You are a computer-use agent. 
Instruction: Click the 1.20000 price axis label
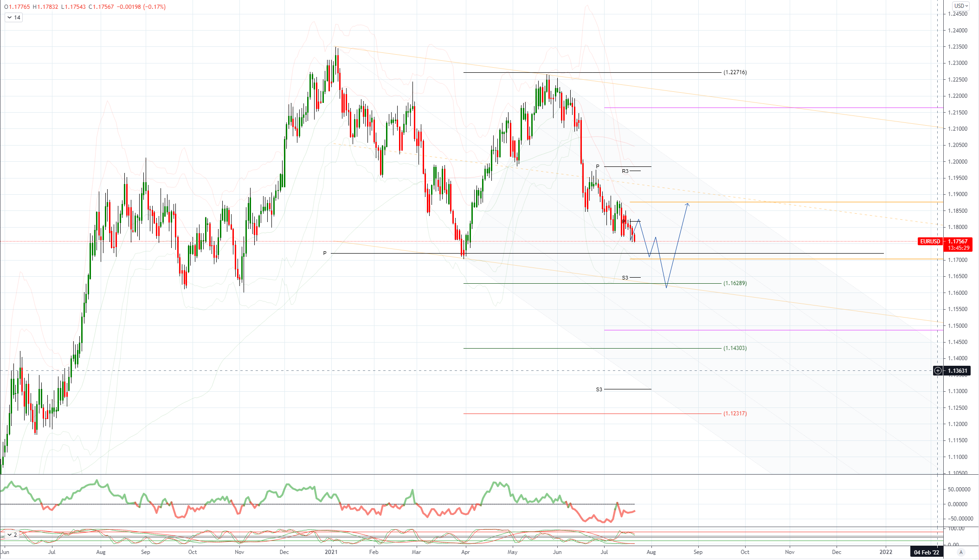coord(958,162)
